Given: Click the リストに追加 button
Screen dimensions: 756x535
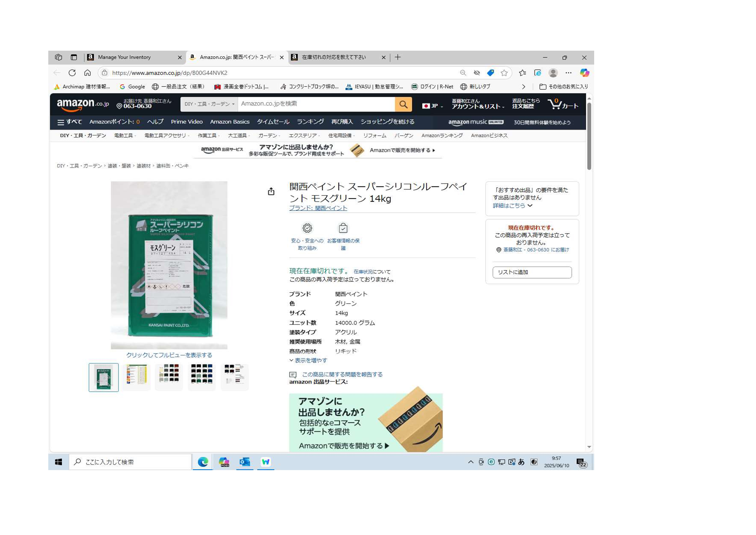Looking at the screenshot, I should coord(532,272).
